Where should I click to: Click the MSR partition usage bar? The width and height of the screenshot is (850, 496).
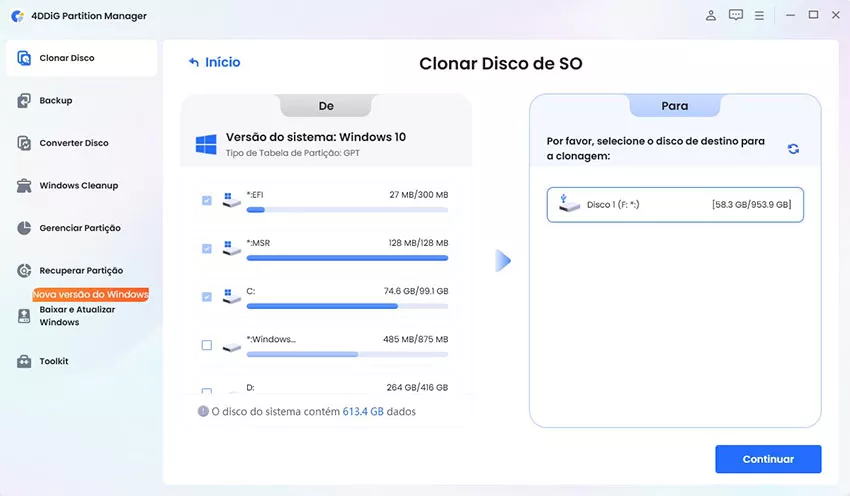tap(347, 258)
